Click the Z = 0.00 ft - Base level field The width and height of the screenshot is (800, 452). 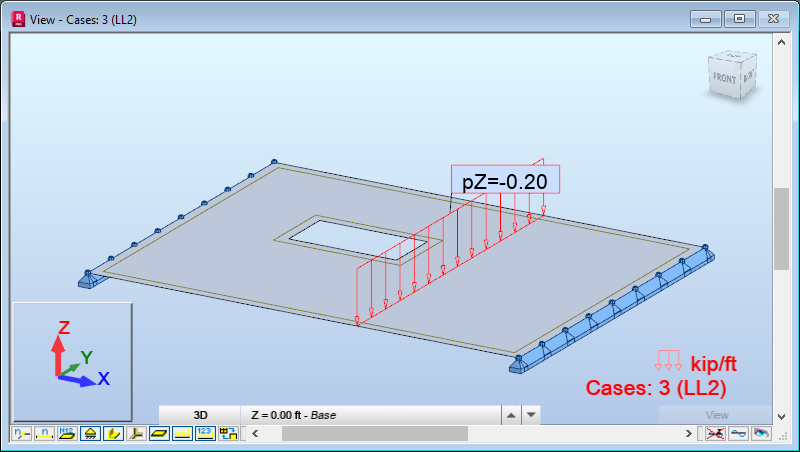[371, 415]
